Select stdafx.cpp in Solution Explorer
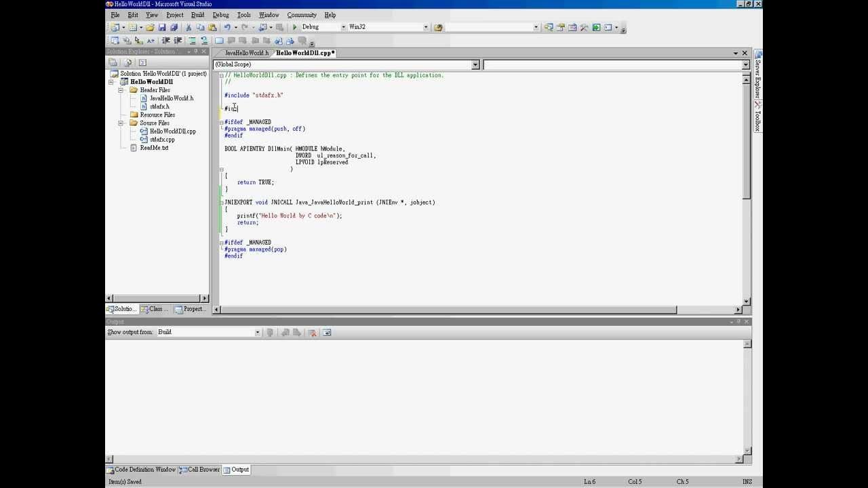The image size is (868, 488). point(162,140)
